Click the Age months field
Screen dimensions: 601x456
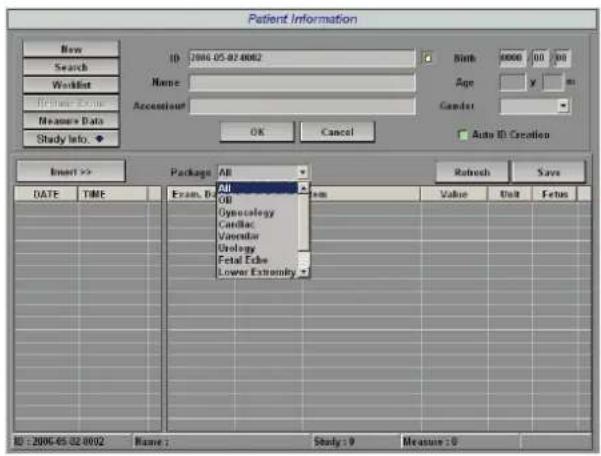(554, 82)
